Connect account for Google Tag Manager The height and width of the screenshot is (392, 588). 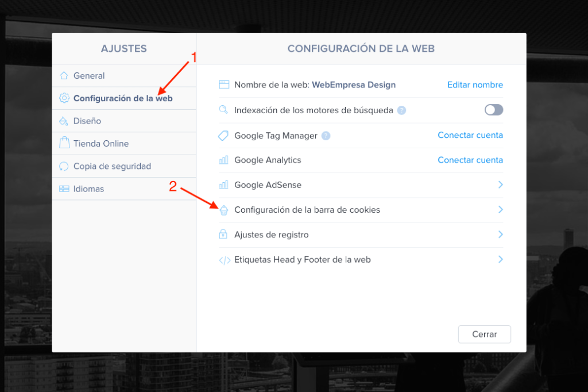click(x=470, y=135)
